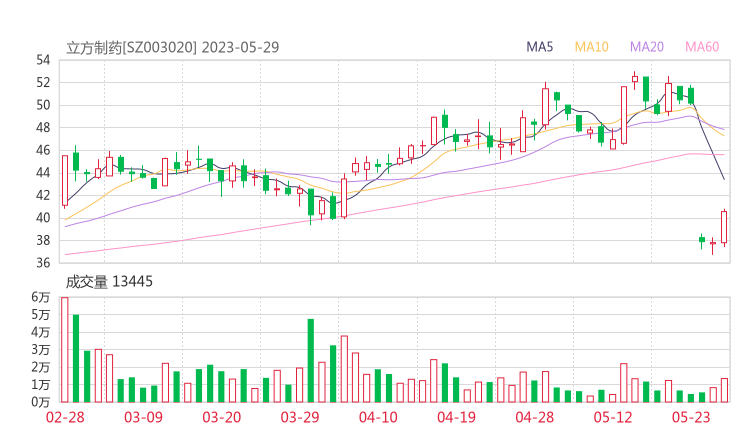
Task: Click the 04-28 date label
Action: 535,417
